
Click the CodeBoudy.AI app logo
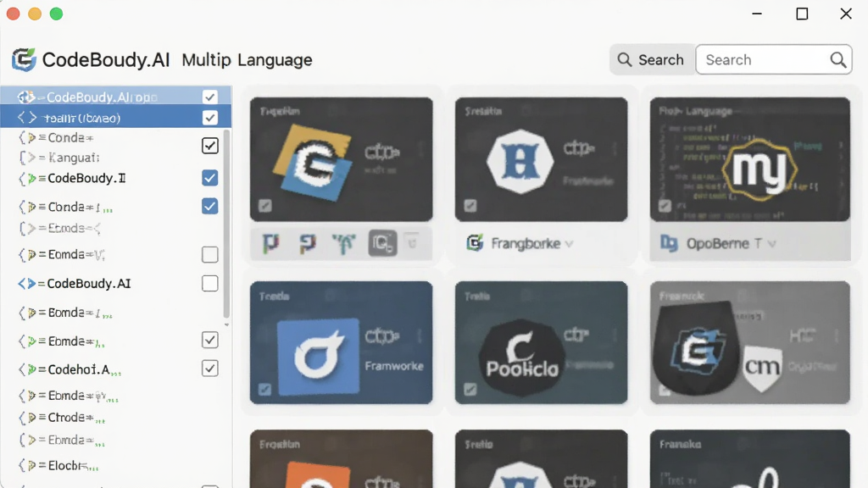coord(24,60)
